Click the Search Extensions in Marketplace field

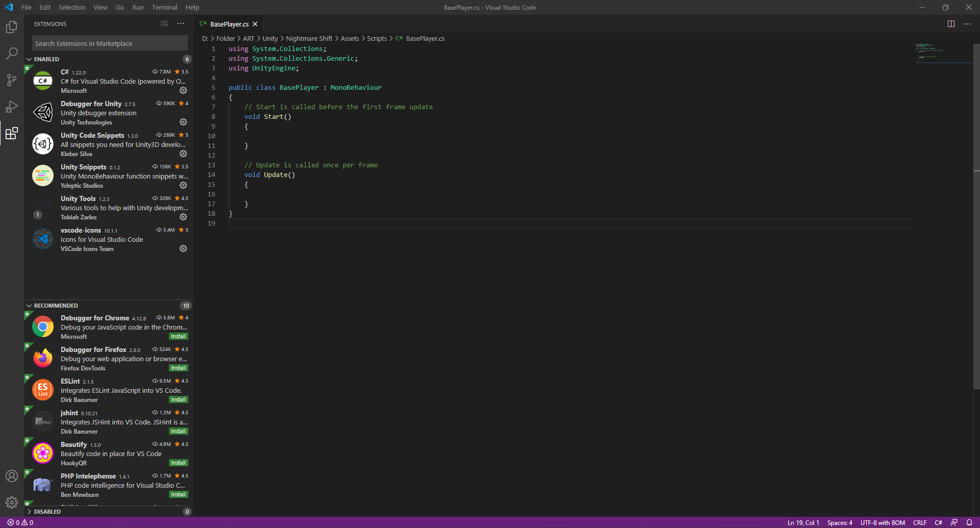(110, 43)
